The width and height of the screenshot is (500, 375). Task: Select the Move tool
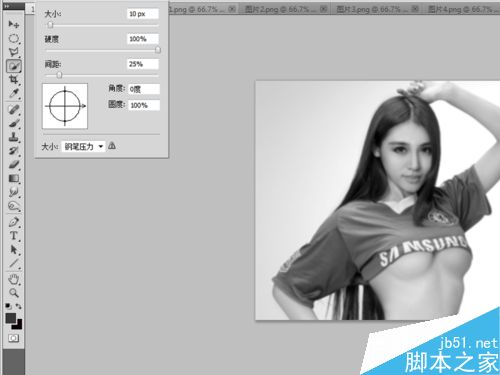[14, 24]
